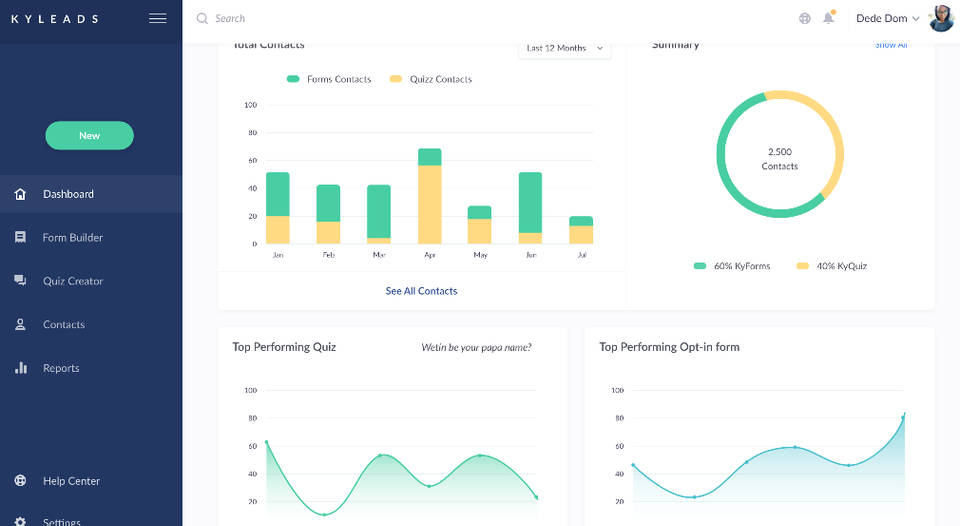Follow the See All Contacts link
Image resolution: width=960 pixels, height=526 pixels.
click(x=421, y=291)
